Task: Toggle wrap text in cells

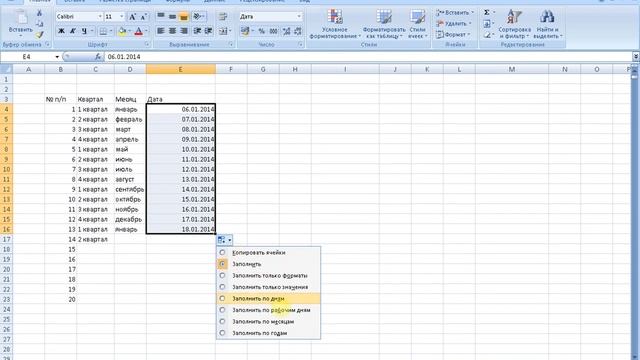Action: [x=223, y=16]
